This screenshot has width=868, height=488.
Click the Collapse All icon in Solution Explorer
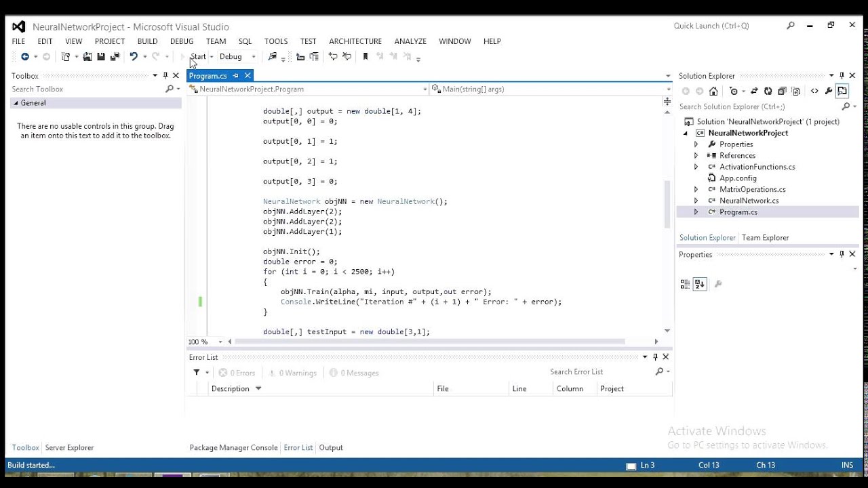[x=782, y=91]
